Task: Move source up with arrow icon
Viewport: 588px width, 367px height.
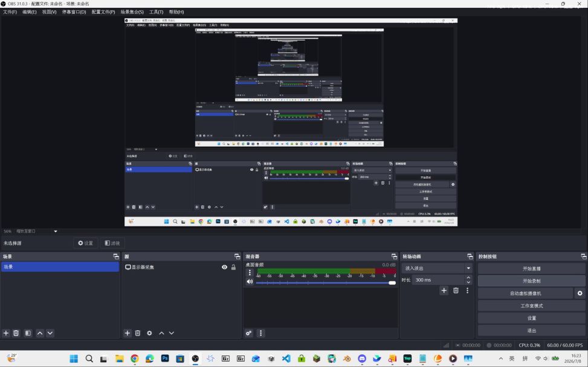Action: pos(161,333)
